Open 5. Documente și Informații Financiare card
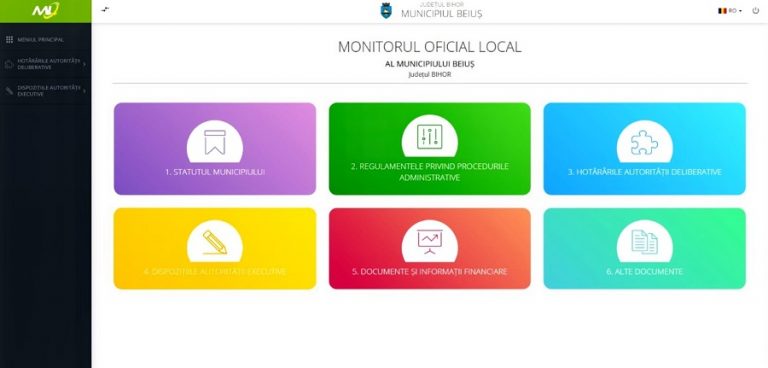The width and height of the screenshot is (768, 368). click(430, 248)
